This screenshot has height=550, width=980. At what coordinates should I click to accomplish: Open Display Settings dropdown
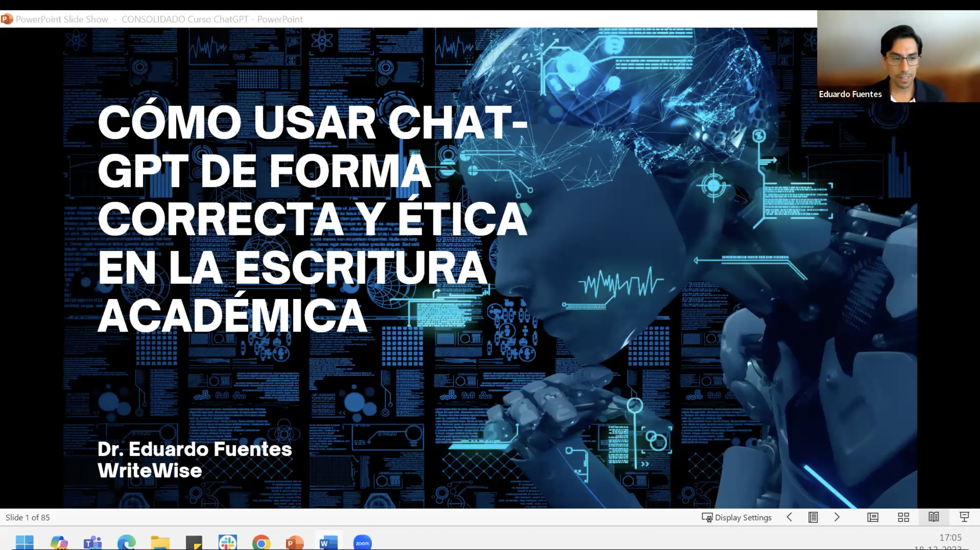tap(737, 517)
